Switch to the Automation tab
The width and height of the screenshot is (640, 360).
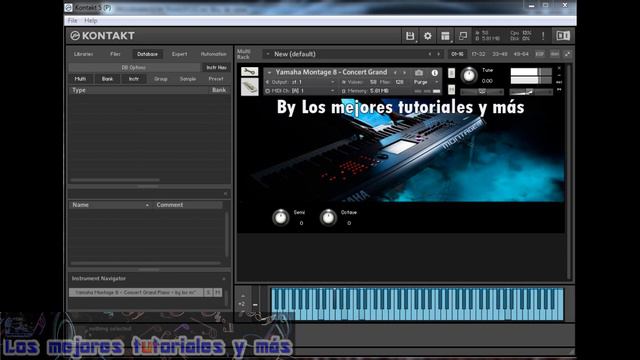pyautogui.click(x=213, y=54)
